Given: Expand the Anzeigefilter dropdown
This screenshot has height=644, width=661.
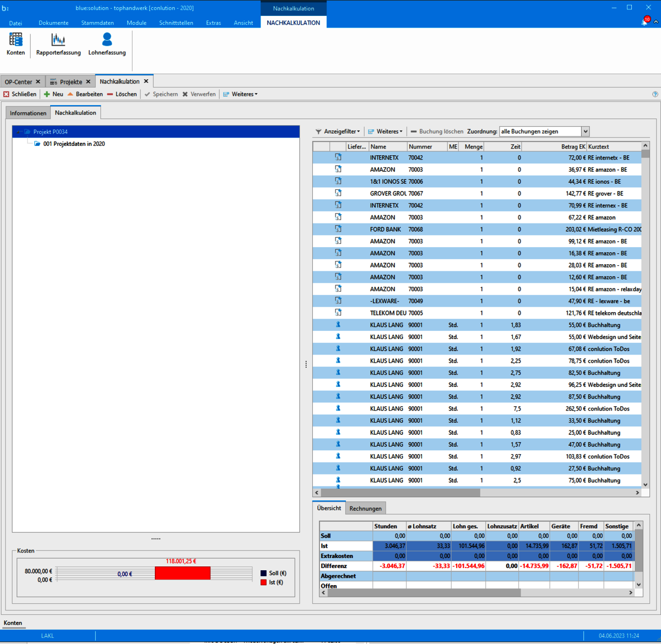Looking at the screenshot, I should 338,132.
